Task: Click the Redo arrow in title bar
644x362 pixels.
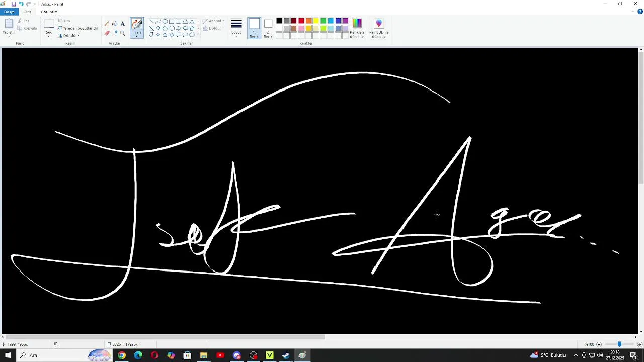Action: click(x=29, y=4)
